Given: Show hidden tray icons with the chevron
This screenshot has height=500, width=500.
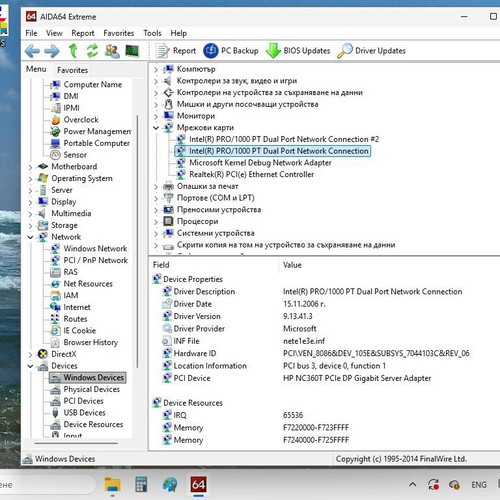Looking at the screenshot, I should click(413, 484).
